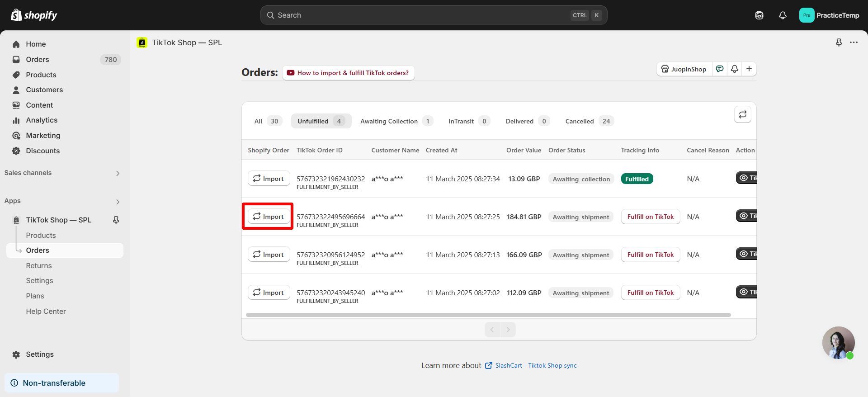The height and width of the screenshot is (397, 868).
Task: Import order 576732320243945240
Action: [269, 293]
